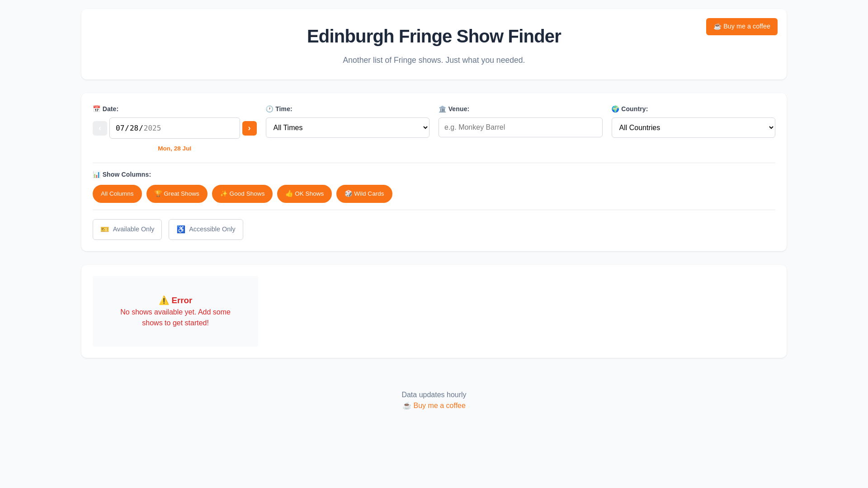This screenshot has height=488, width=868.
Task: Click the clock icon by the Time label
Action: (x=269, y=109)
